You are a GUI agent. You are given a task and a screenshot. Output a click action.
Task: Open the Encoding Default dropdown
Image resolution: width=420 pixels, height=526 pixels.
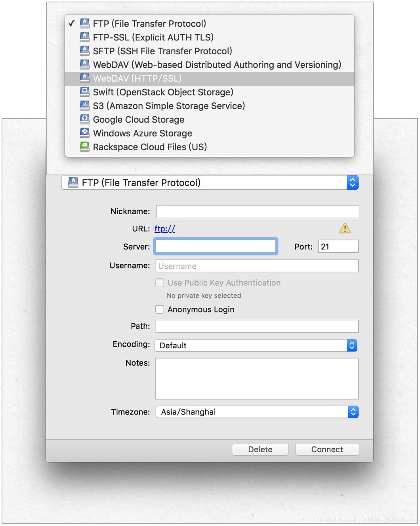[x=256, y=346]
